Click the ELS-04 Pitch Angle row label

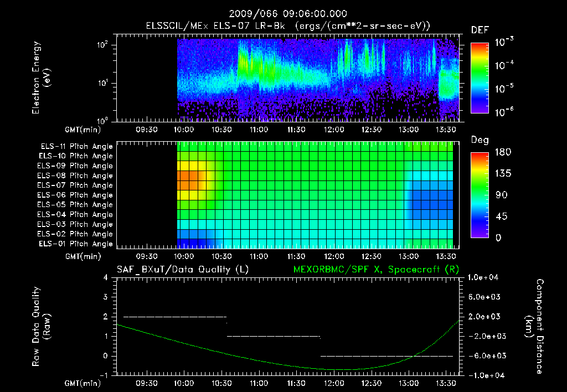[x=75, y=215]
